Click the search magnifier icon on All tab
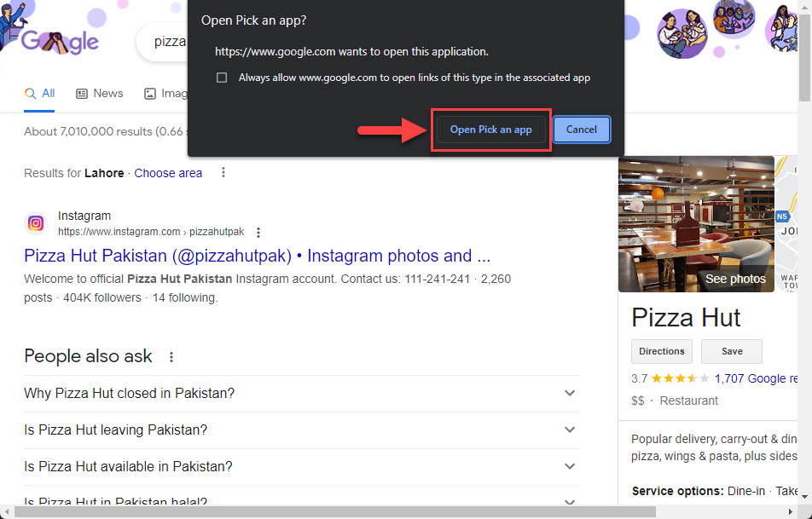Viewport: 812px width, 519px height. click(x=31, y=94)
